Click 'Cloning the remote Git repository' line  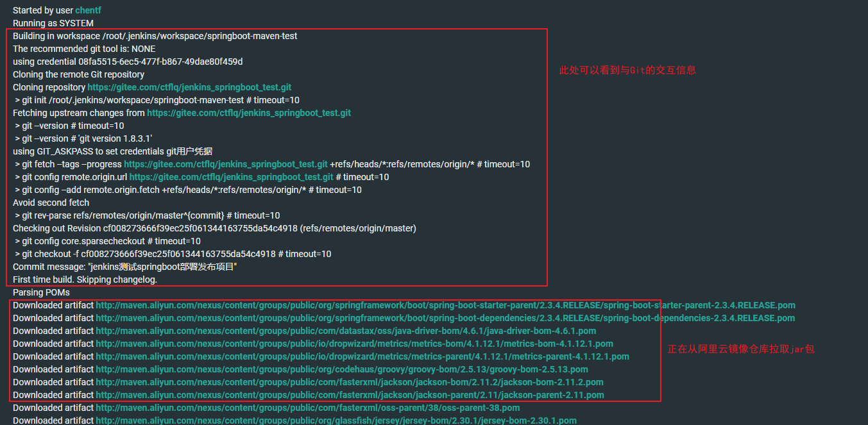coord(79,74)
